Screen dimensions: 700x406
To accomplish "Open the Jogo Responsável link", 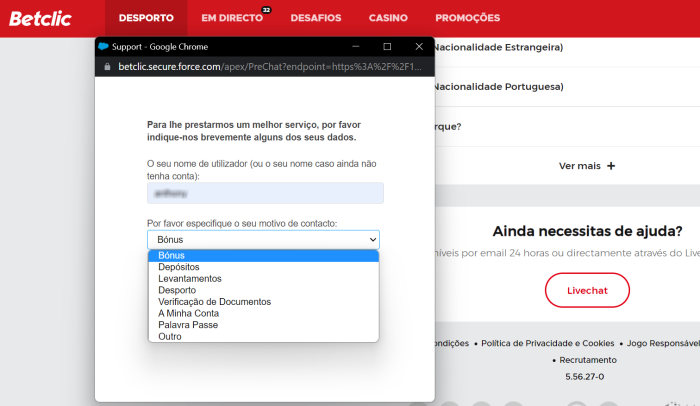I will tap(663, 343).
